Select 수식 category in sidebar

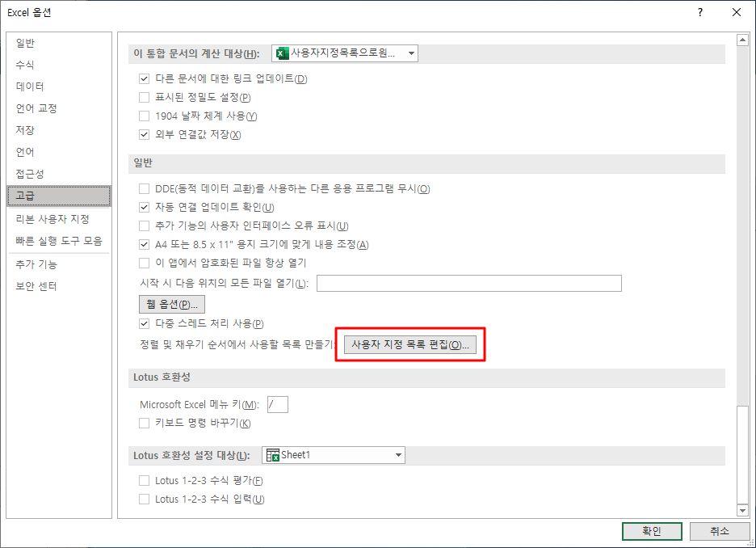59,65
